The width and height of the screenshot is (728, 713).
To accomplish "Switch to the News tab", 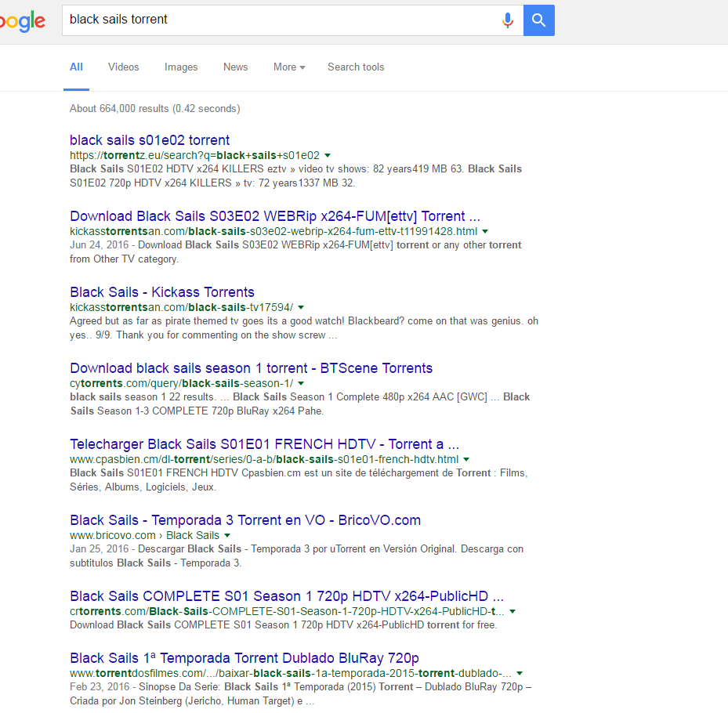I will (x=235, y=67).
